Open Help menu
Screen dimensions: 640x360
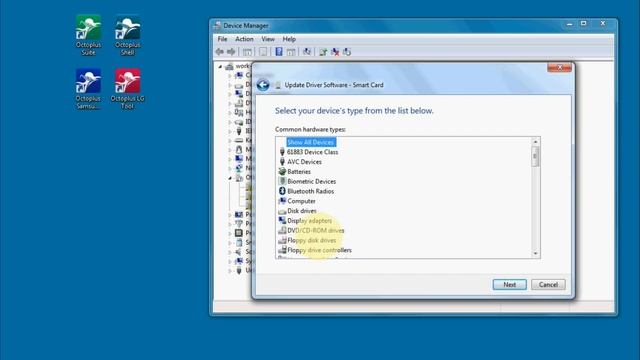289,39
